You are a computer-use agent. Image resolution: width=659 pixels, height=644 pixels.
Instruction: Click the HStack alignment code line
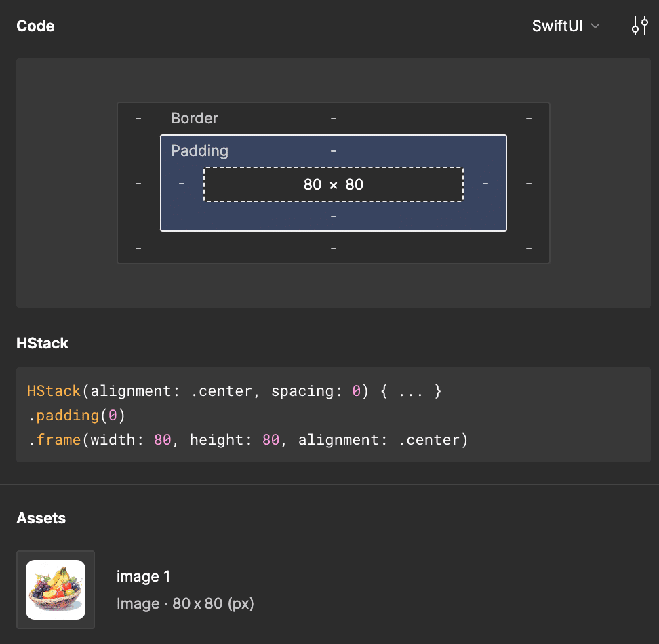(235, 391)
